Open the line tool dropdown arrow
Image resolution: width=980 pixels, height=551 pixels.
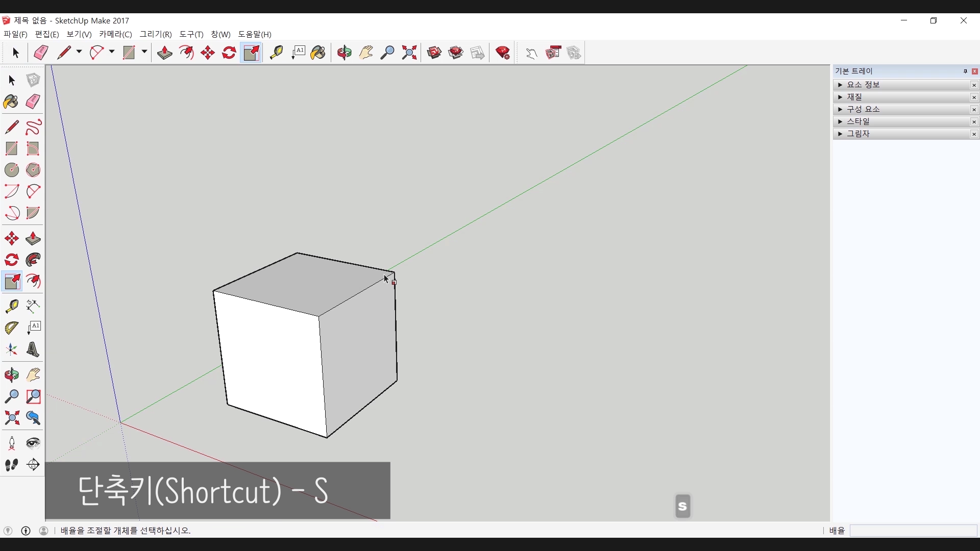(x=79, y=52)
